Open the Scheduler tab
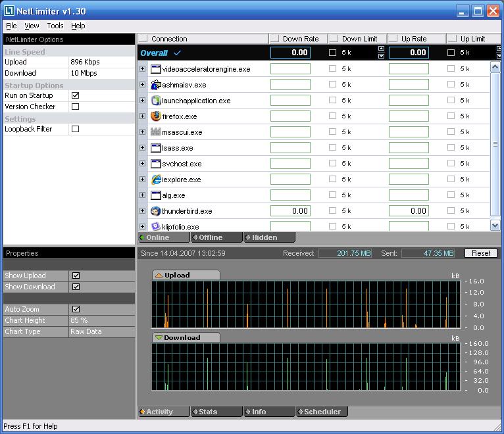Screen dimensions: 504x434 [322, 412]
